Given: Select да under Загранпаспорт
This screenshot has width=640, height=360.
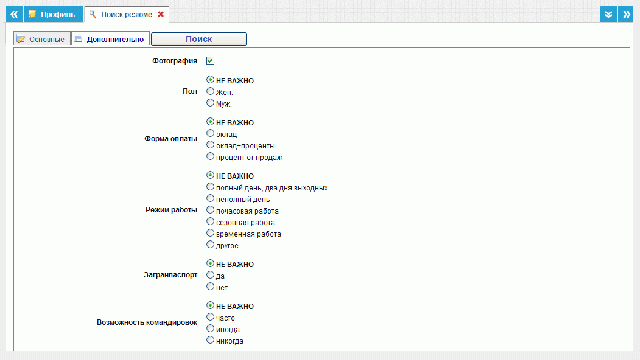Looking at the screenshot, I should click(210, 275).
